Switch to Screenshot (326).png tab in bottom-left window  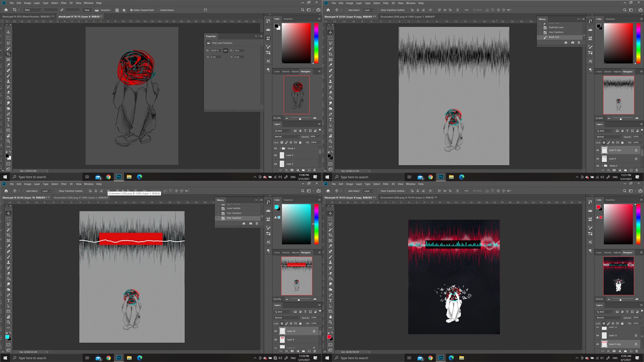(80, 198)
